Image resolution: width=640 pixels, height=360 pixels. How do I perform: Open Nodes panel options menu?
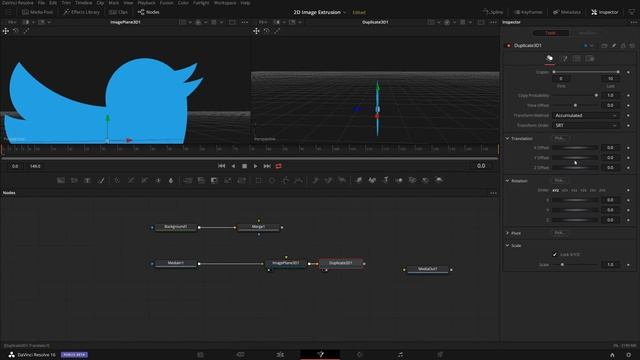[x=493, y=193]
